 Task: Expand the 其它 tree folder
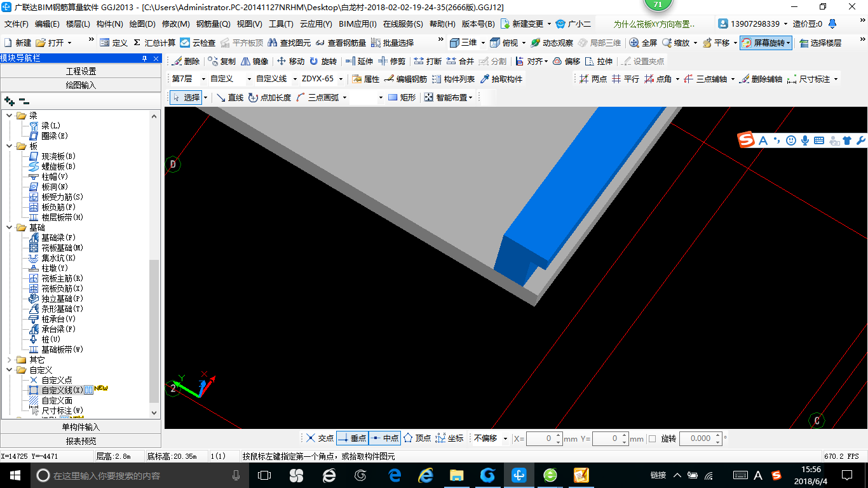tap(10, 360)
